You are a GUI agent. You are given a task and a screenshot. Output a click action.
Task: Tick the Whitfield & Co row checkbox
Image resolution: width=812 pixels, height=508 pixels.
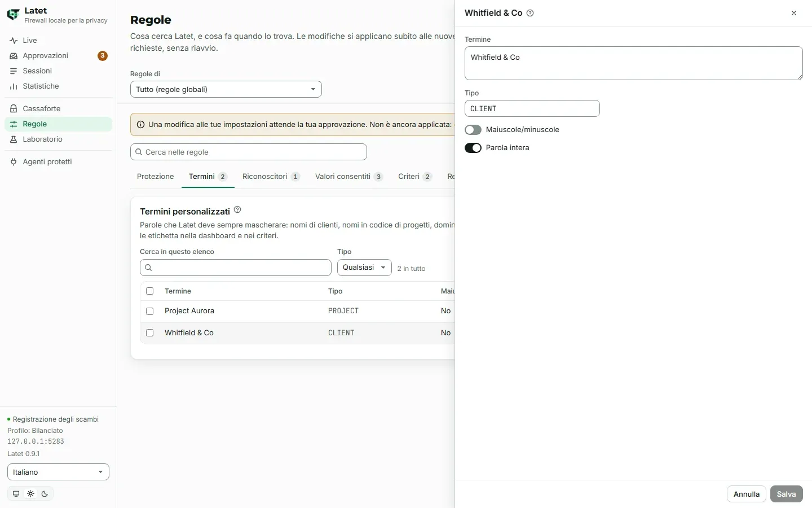click(x=150, y=333)
